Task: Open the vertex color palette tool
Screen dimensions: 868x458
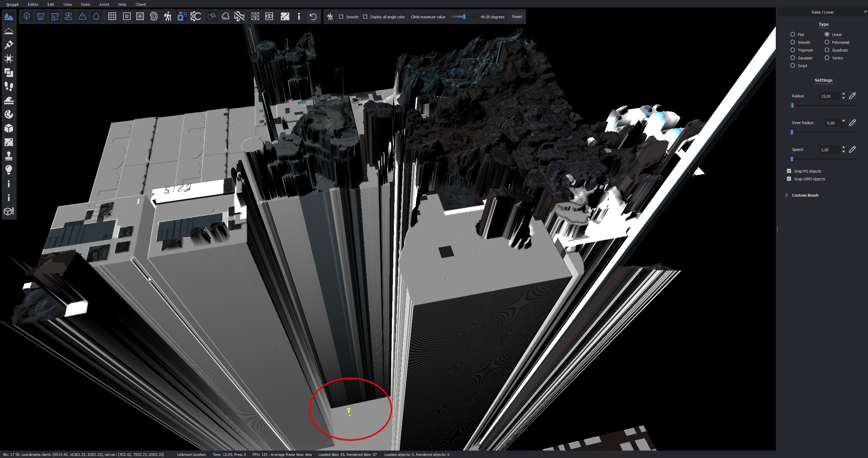Action: [x=9, y=114]
